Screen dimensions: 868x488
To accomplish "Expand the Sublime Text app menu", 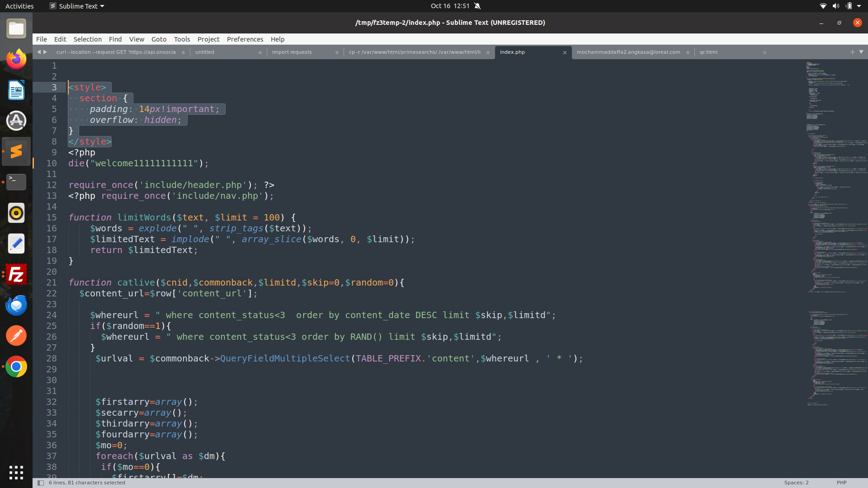I will [x=78, y=6].
